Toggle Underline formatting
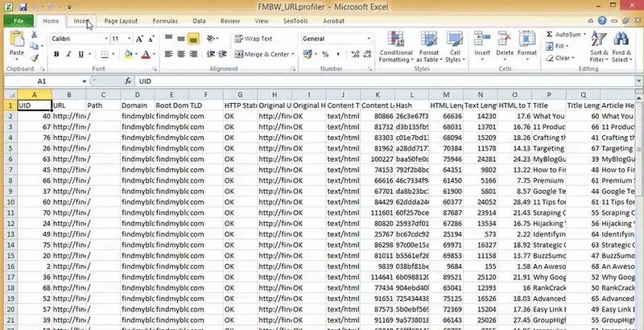Screen dimensions: 644x330 pyautogui.click(x=81, y=54)
